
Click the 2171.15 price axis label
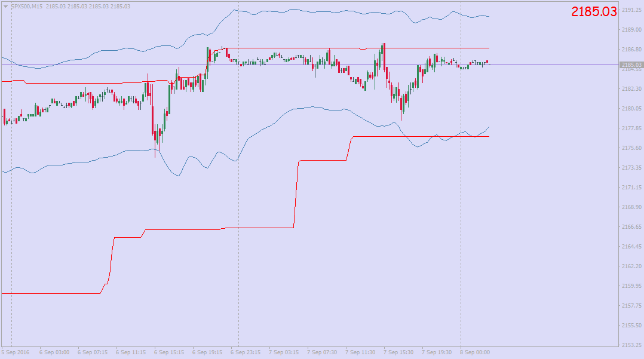click(x=631, y=188)
